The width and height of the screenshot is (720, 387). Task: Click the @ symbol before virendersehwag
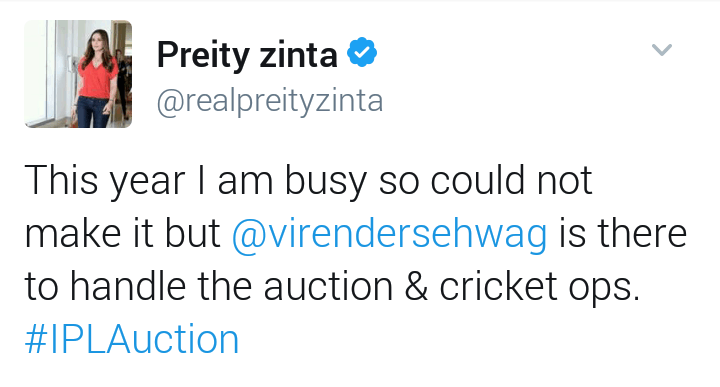click(248, 236)
